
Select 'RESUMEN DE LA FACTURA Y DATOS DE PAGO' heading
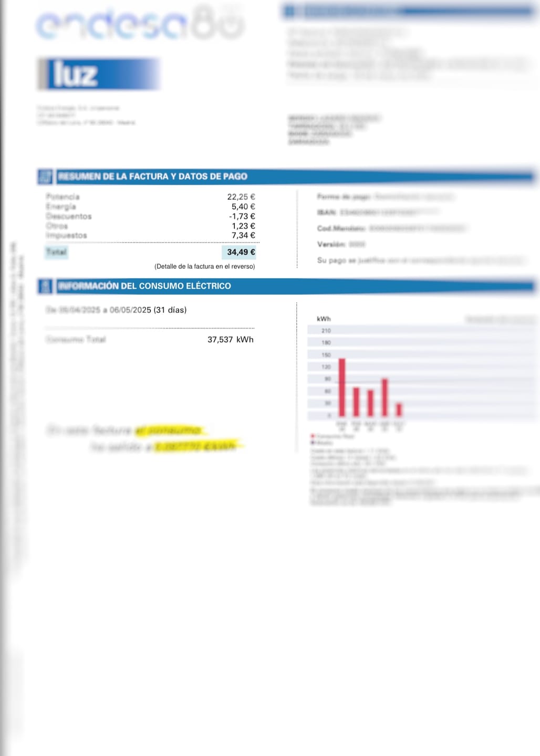point(153,176)
